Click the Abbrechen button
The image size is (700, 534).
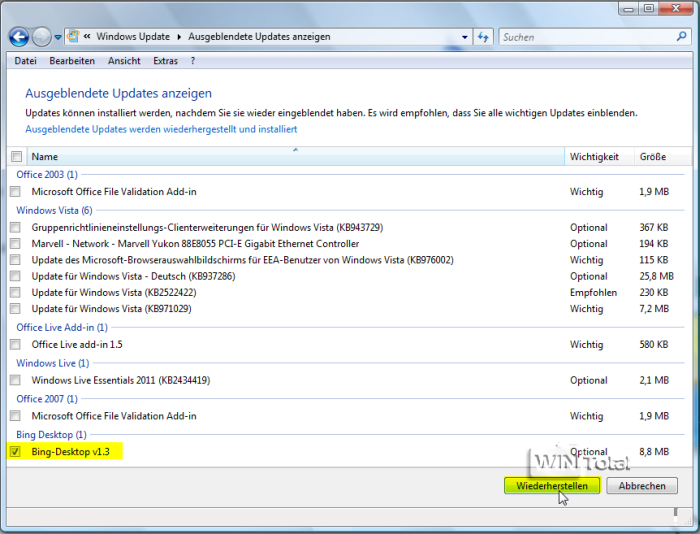click(642, 485)
